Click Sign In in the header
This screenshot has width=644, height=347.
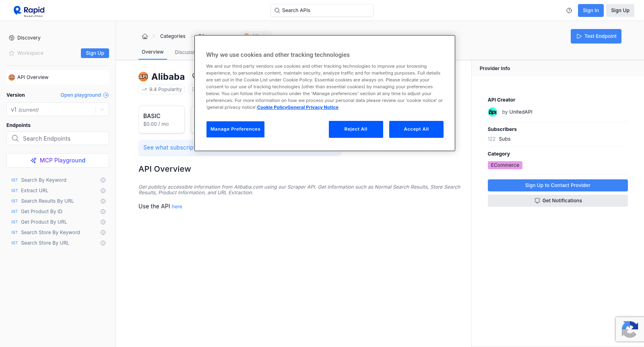click(590, 10)
